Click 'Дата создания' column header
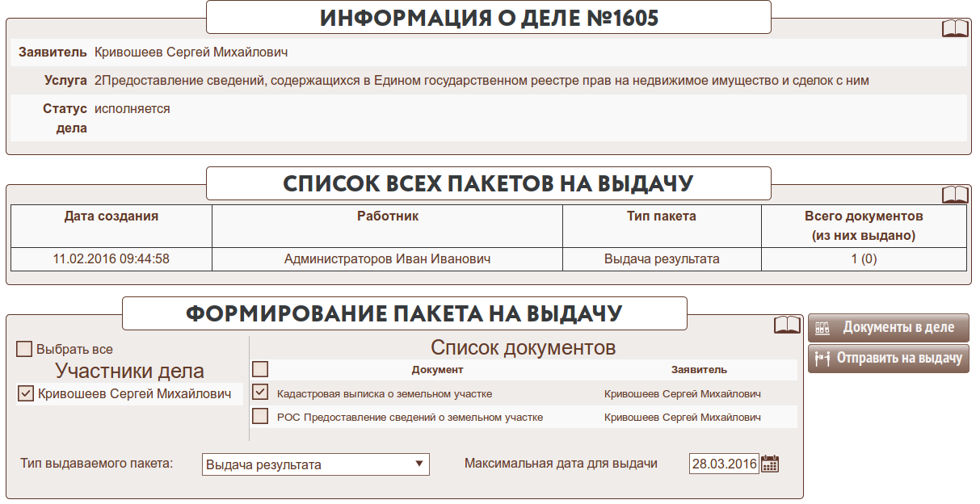The image size is (980, 504). coord(111,216)
